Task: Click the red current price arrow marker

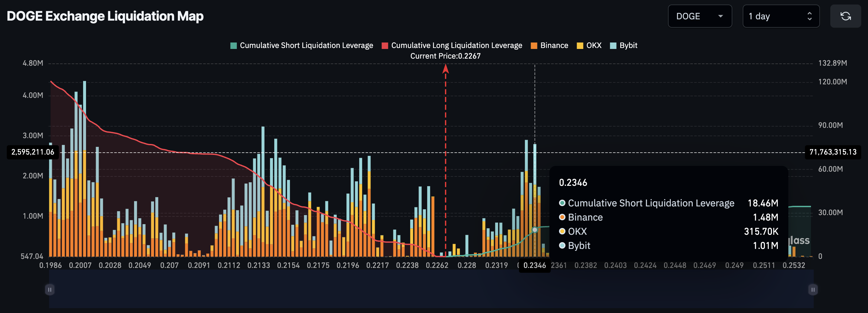Action: (x=446, y=69)
